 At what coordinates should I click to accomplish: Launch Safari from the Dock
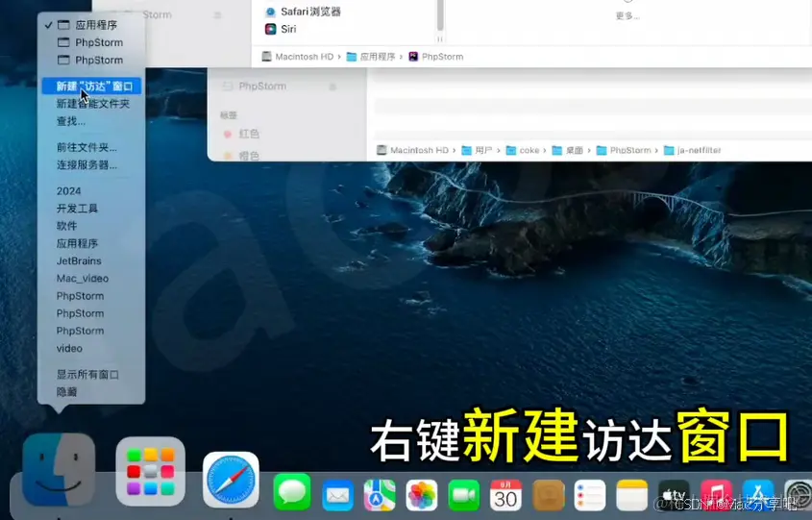tap(231, 480)
